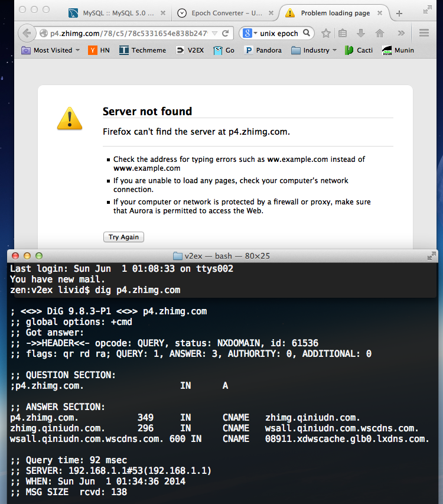The height and width of the screenshot is (504, 443).
Task: Go to home page icon
Action: [x=380, y=33]
